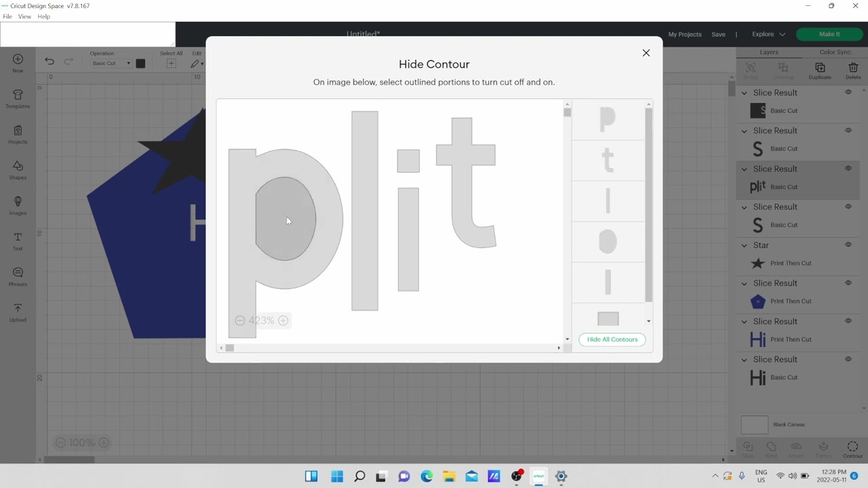The image size is (868, 488).
Task: Open Microsoft Edge from the taskbar
Action: pyautogui.click(x=427, y=476)
